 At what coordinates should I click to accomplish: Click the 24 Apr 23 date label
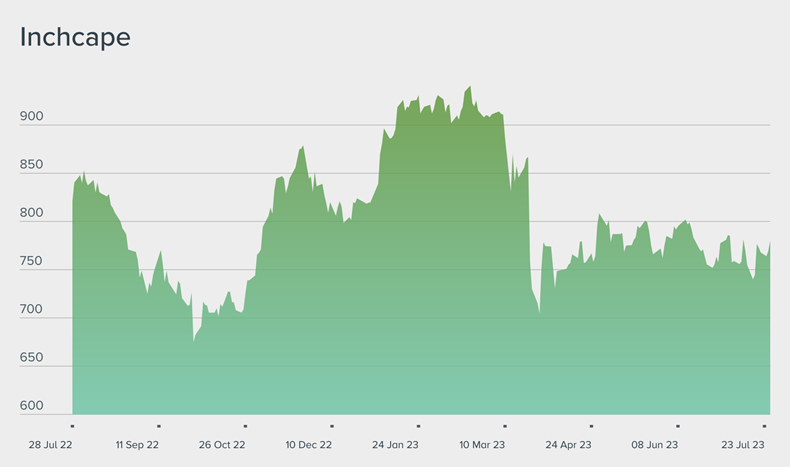click(x=569, y=444)
